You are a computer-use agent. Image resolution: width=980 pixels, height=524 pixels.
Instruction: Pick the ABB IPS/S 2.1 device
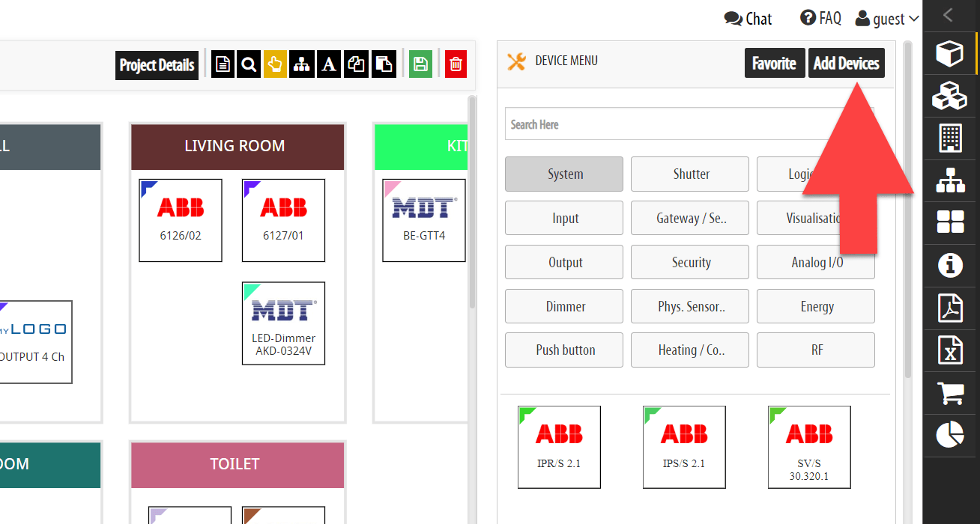tap(684, 447)
